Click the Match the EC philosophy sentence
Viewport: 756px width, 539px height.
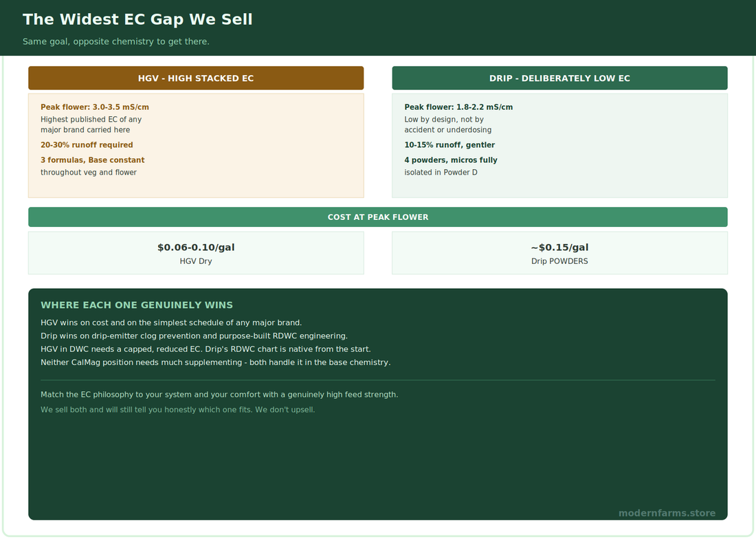point(219,395)
